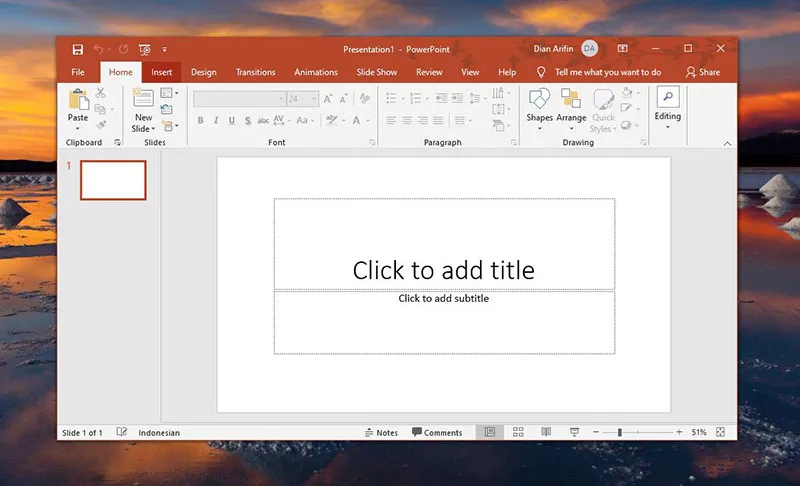Open the font size dropdown showing 24
The width and height of the screenshot is (800, 486).
(x=314, y=99)
